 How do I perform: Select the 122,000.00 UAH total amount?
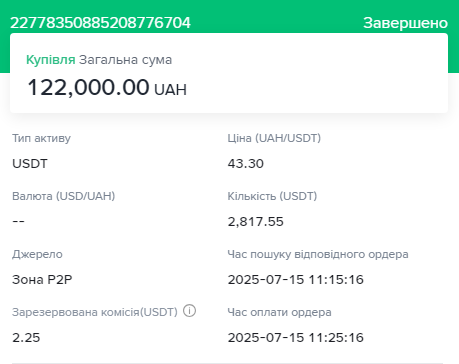[x=107, y=88]
